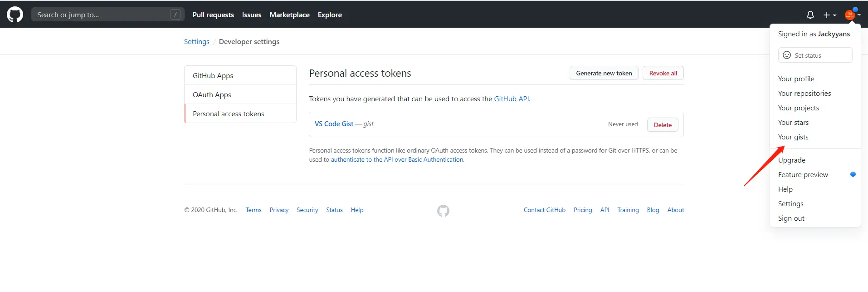The image size is (868, 292).
Task: Click the smiley Set status icon
Action: 787,55
